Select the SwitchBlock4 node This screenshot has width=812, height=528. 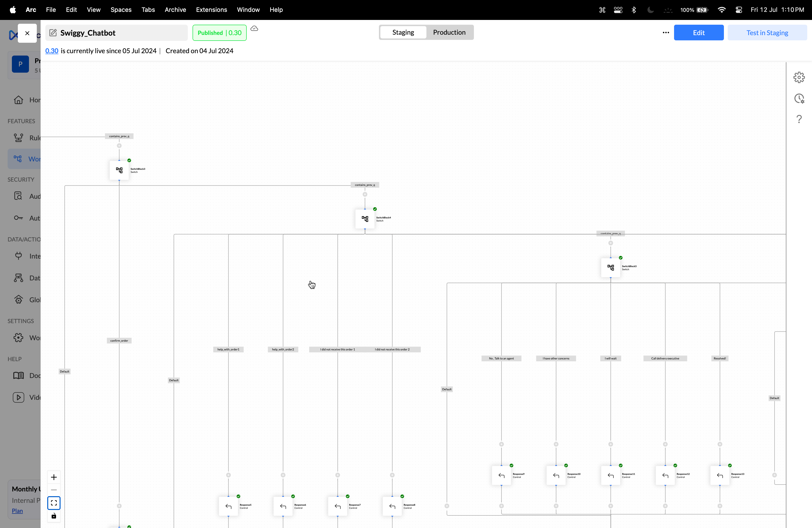point(365,219)
